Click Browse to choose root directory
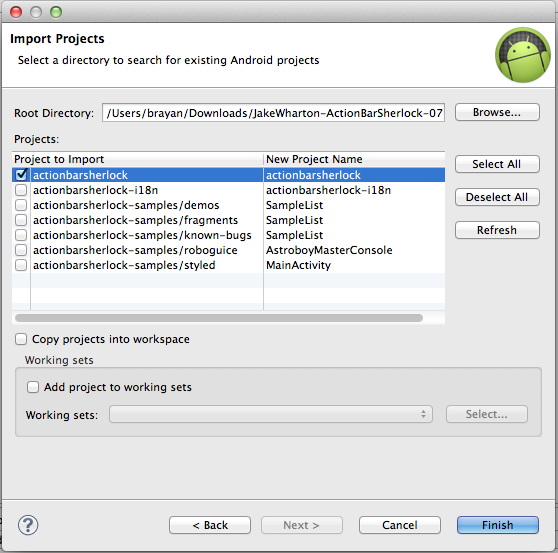The image size is (558, 553). [x=497, y=112]
